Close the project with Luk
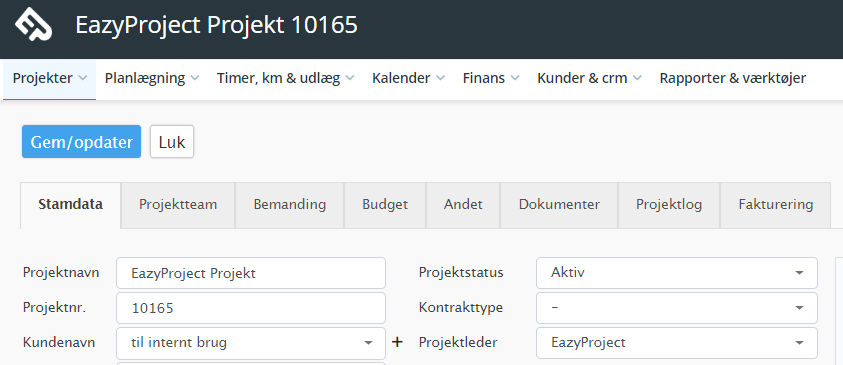843x365 pixels. pos(172,142)
